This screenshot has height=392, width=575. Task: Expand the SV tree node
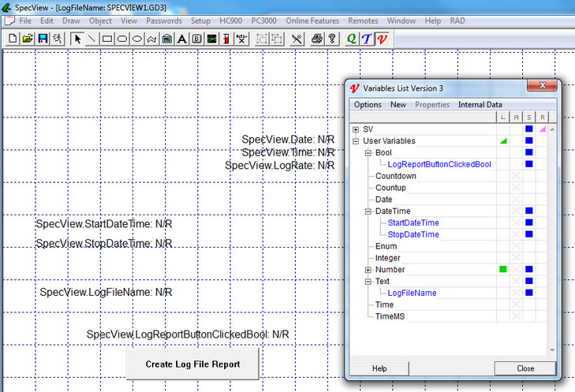point(356,129)
